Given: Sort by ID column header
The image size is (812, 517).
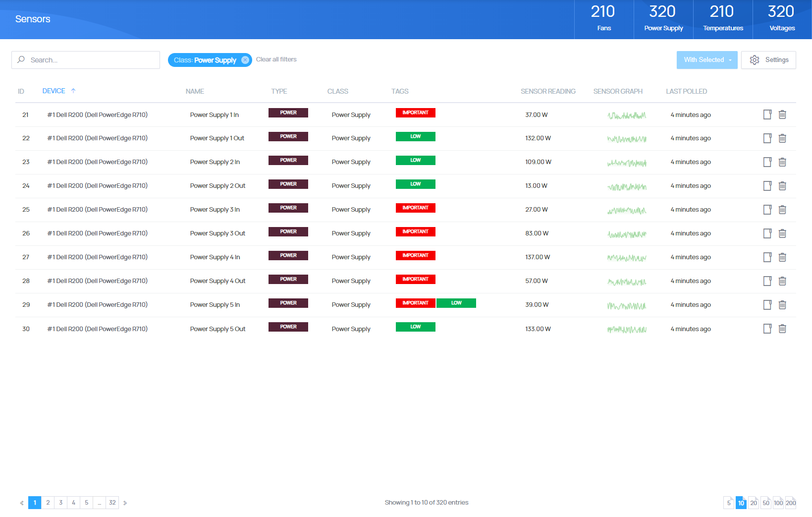Looking at the screenshot, I should pyautogui.click(x=21, y=91).
